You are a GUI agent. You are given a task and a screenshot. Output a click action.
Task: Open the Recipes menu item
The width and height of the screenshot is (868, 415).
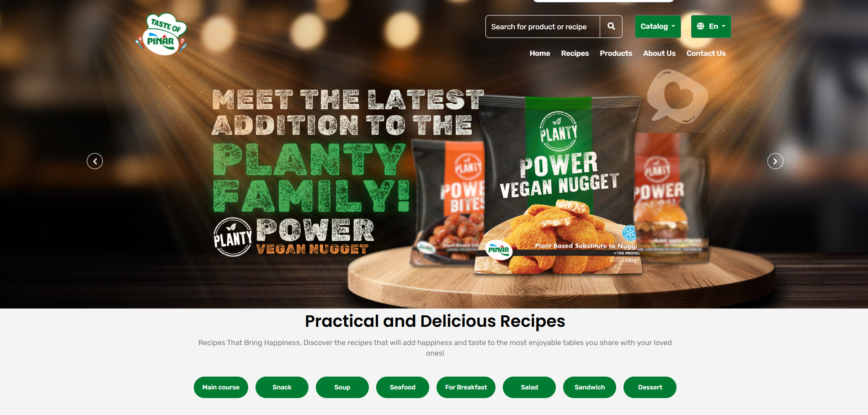click(575, 53)
